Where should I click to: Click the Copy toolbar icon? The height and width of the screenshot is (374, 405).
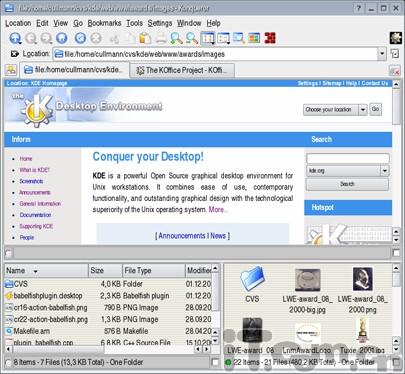130,38
